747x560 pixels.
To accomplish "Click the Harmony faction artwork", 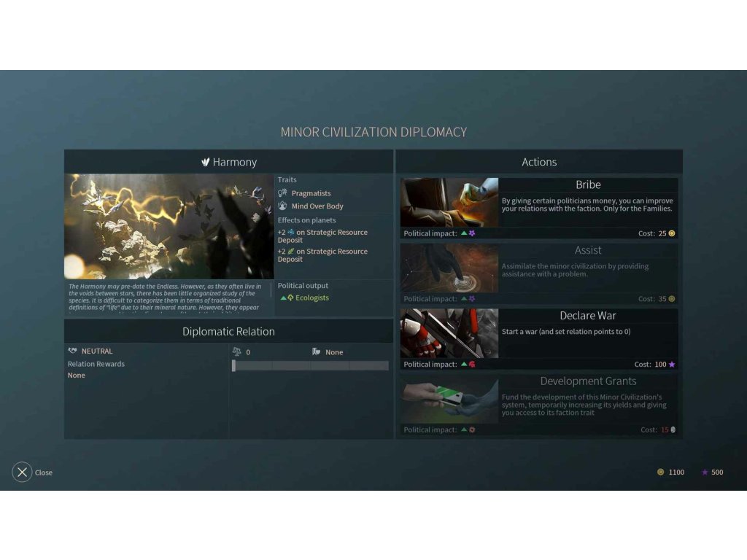I will point(169,226).
